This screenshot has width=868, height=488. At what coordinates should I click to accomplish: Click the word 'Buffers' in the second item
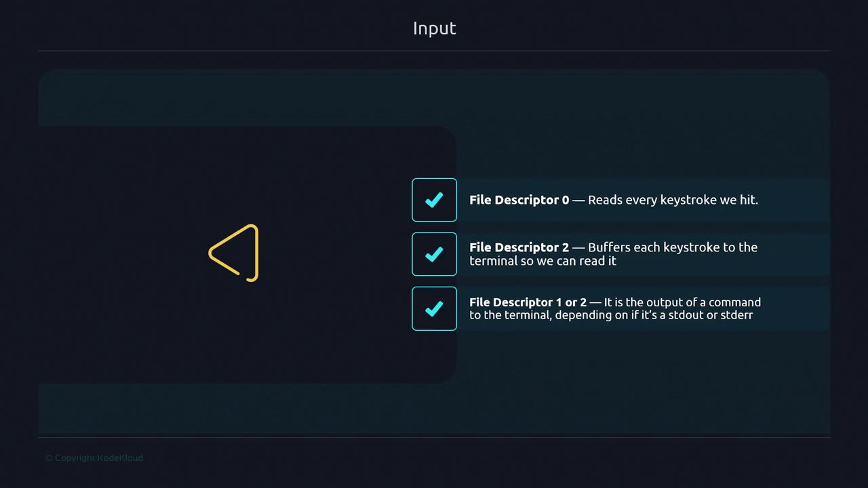(x=609, y=247)
